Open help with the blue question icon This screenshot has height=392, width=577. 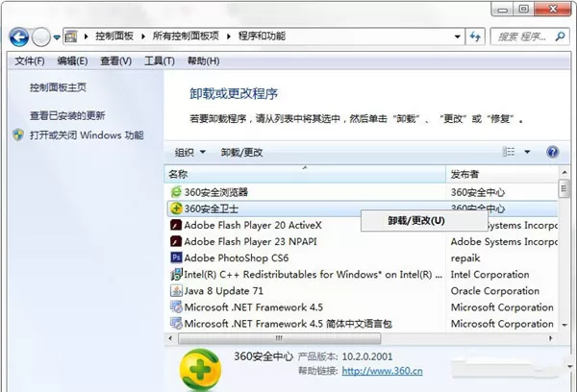click(552, 152)
